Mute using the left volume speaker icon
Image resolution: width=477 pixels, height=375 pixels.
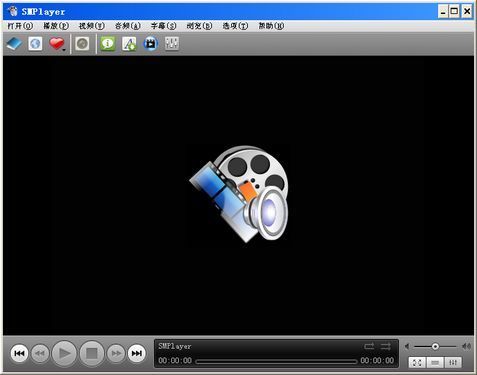coord(407,347)
